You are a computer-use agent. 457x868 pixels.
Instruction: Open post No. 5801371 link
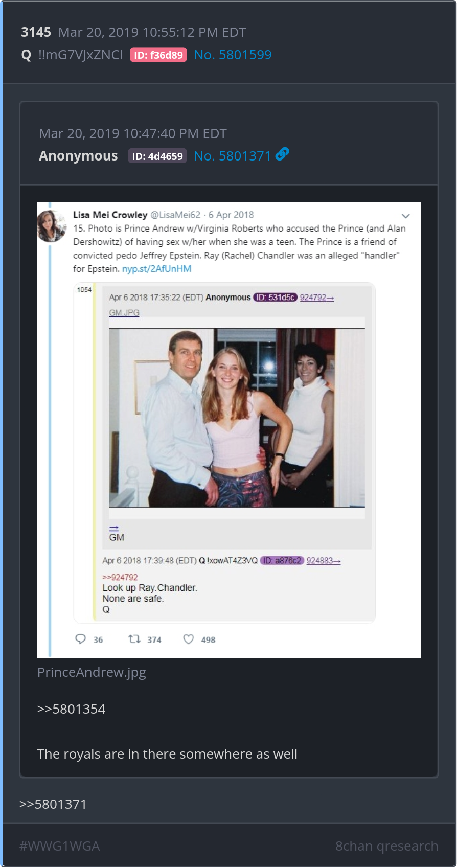click(232, 156)
